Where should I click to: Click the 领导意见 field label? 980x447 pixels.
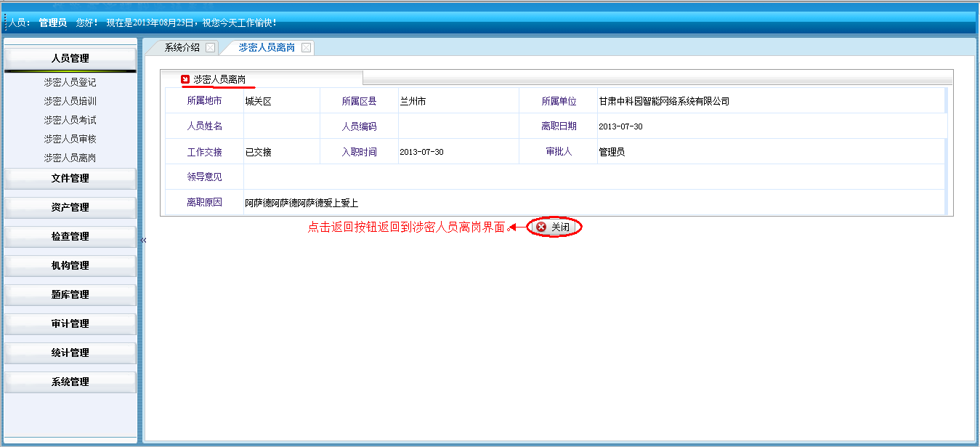(x=205, y=177)
